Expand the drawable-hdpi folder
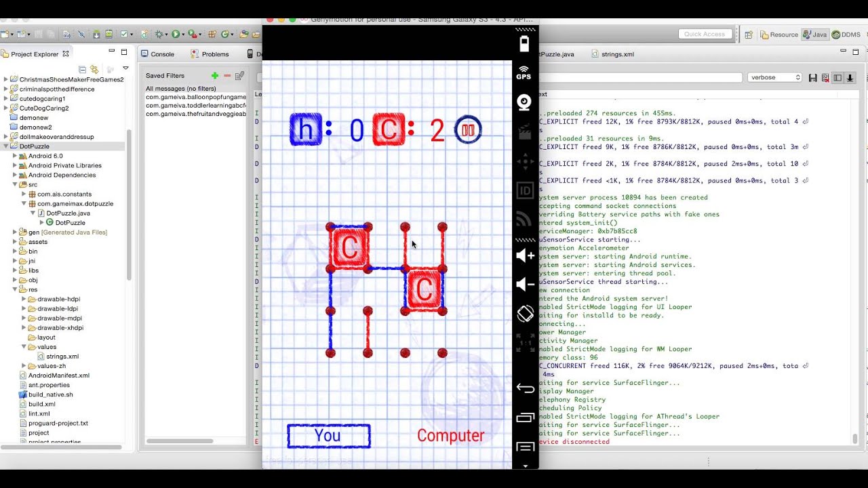This screenshot has width=868, height=488. tap(24, 299)
